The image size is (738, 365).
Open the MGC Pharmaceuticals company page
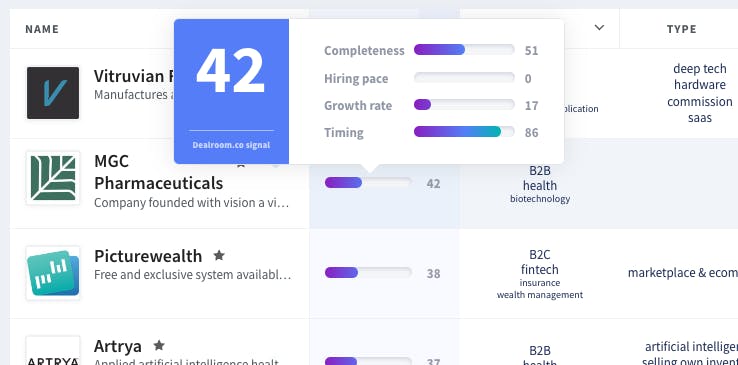click(x=159, y=172)
